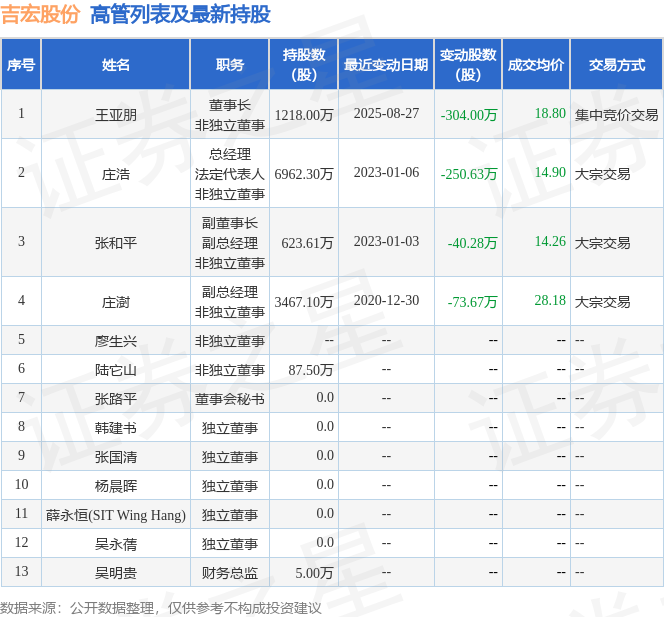Click 独立董事 in 韩建书's row
This screenshot has width=664, height=617.
230,428
